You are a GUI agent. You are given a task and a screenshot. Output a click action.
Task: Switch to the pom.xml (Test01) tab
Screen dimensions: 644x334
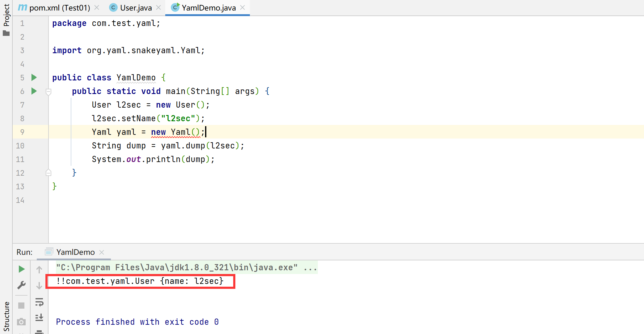[x=59, y=8]
